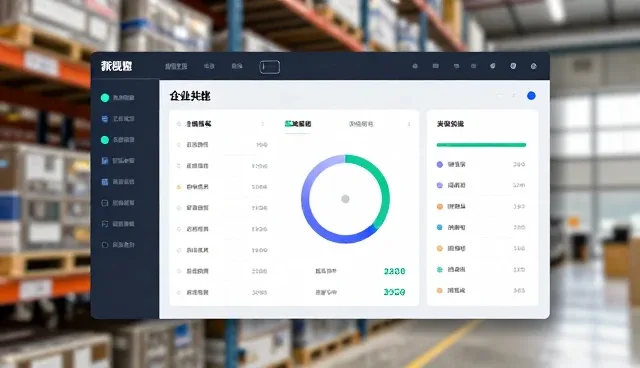
Task: Expand the chevron in the list card header
Action: click(262, 124)
